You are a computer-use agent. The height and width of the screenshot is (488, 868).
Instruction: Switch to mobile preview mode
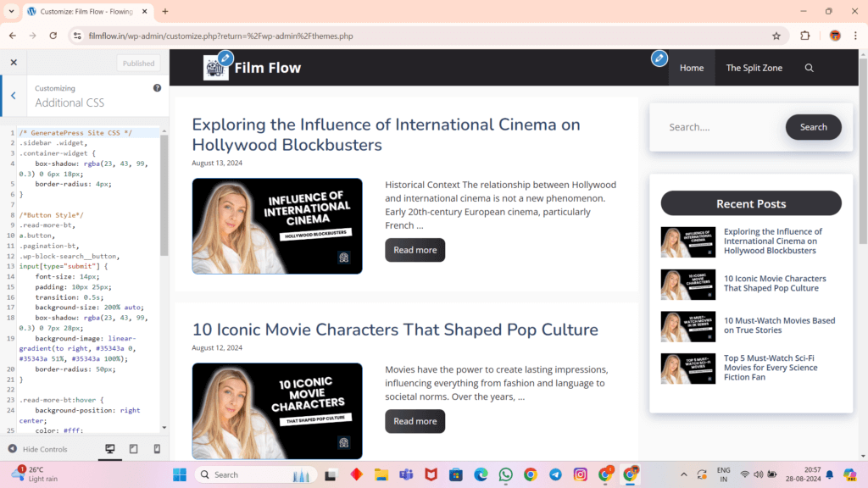(x=157, y=449)
